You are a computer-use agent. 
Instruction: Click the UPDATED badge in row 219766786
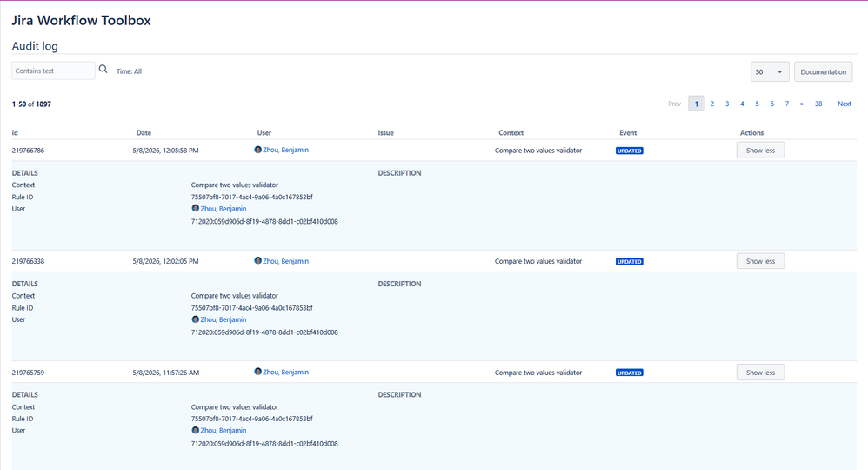[630, 151]
